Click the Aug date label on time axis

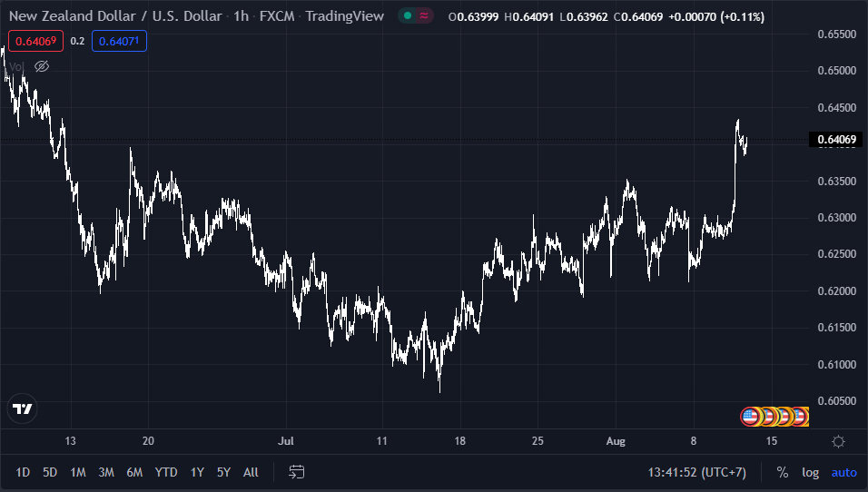click(616, 441)
